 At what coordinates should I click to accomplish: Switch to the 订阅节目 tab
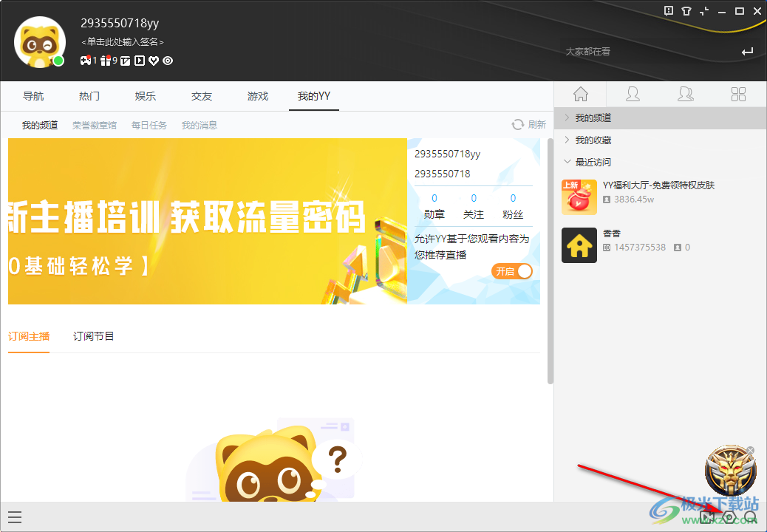(93, 336)
